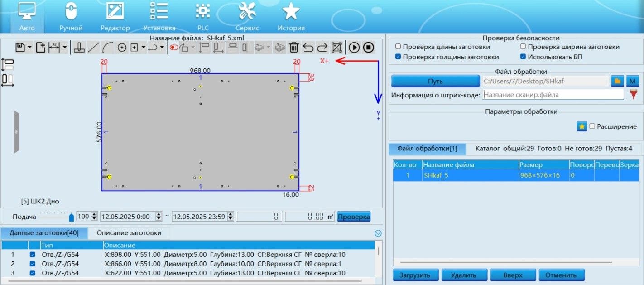Select the dimension measurement tool
Viewport: 644px width, 285px height.
(54, 47)
